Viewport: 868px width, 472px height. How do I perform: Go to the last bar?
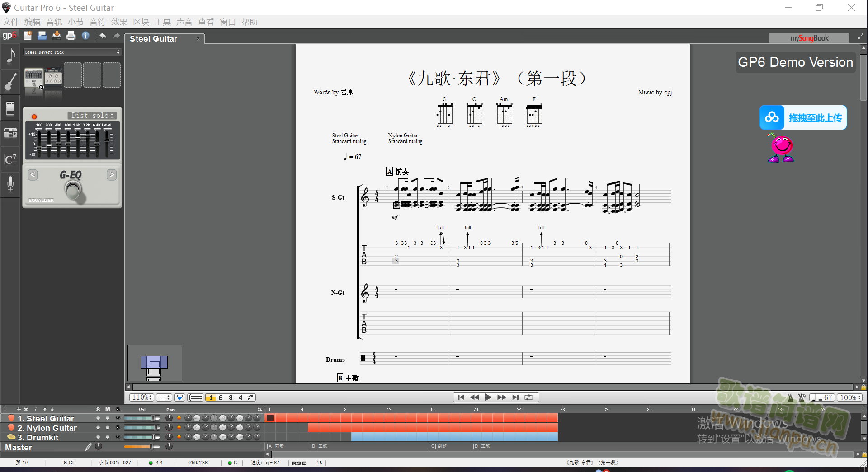pos(515,397)
